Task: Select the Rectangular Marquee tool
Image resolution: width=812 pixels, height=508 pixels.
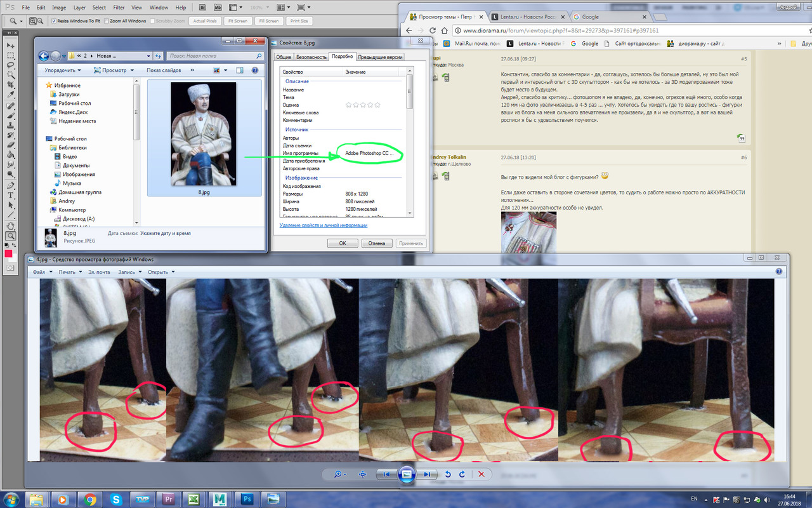Action: click(10, 55)
